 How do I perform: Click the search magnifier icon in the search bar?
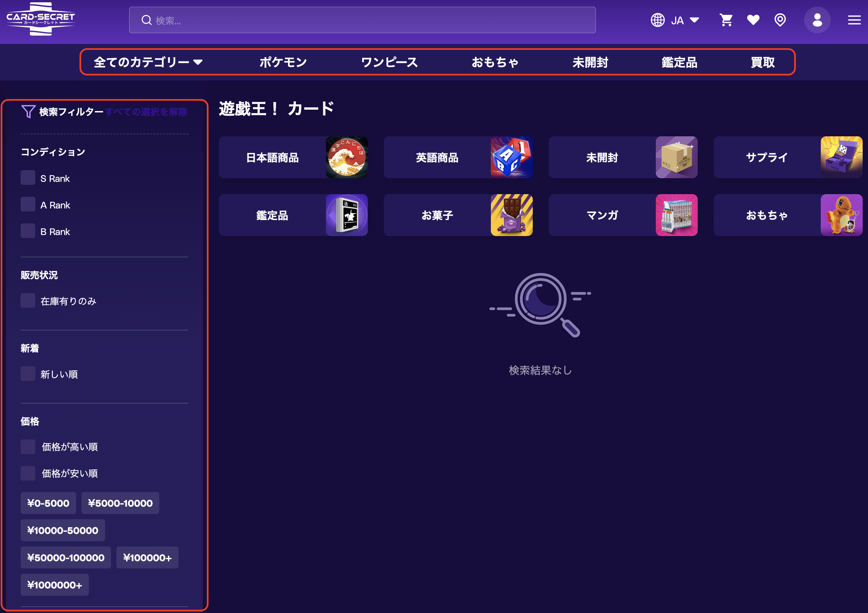coord(147,20)
